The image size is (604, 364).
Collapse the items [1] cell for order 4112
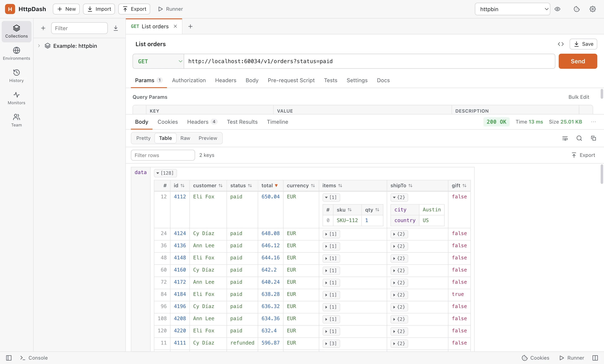coord(331,197)
